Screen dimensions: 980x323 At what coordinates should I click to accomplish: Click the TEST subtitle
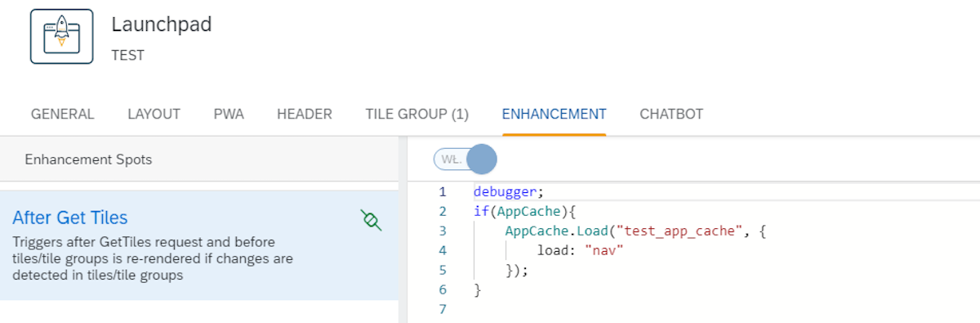(x=127, y=56)
